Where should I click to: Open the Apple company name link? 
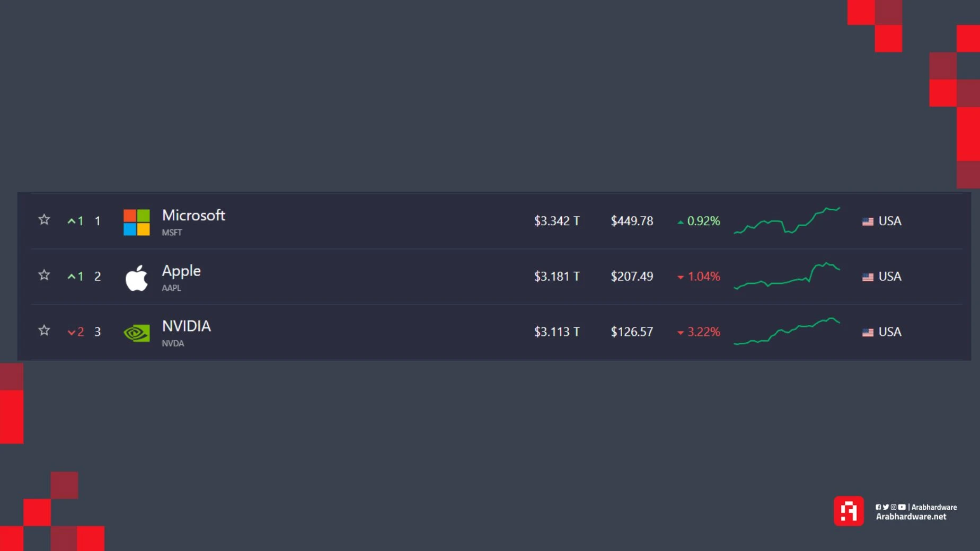click(181, 271)
